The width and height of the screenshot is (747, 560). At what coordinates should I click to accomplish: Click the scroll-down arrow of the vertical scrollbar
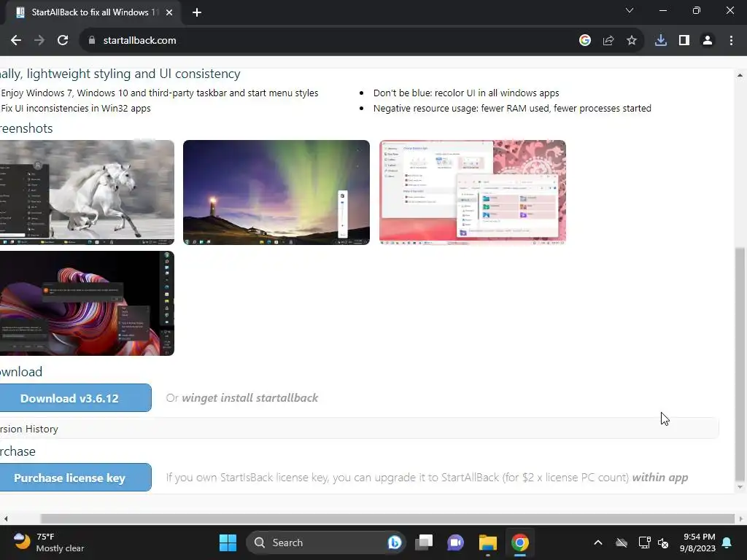click(740, 486)
